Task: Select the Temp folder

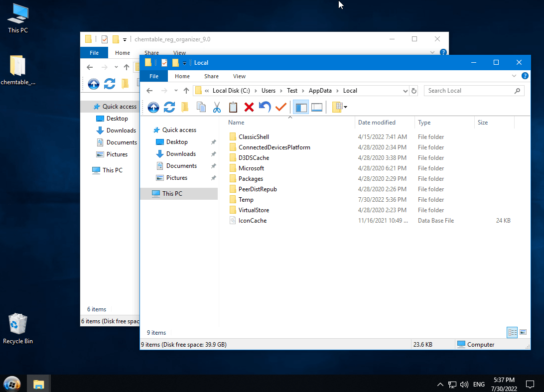Action: tap(246, 199)
